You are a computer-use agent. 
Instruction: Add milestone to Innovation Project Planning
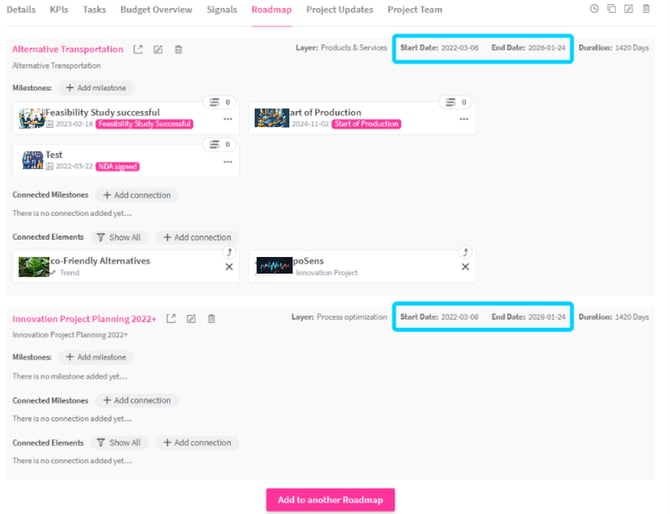point(96,357)
